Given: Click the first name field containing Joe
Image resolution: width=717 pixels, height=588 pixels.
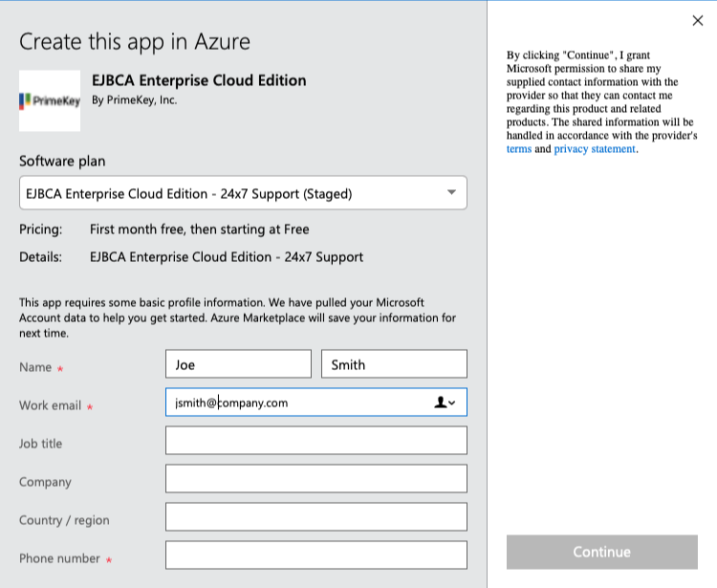Looking at the screenshot, I should 238,364.
